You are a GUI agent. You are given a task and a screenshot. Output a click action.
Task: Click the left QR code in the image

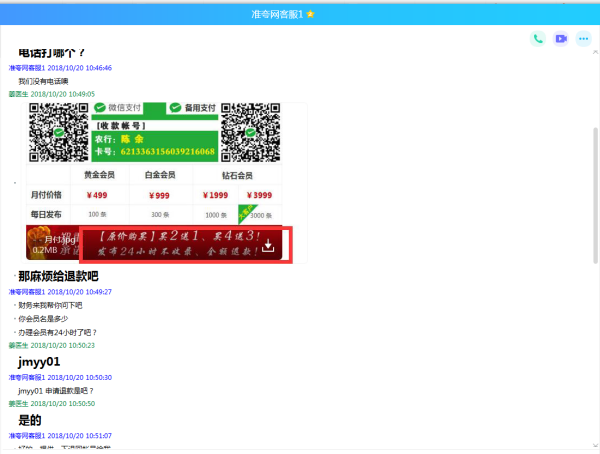click(59, 132)
